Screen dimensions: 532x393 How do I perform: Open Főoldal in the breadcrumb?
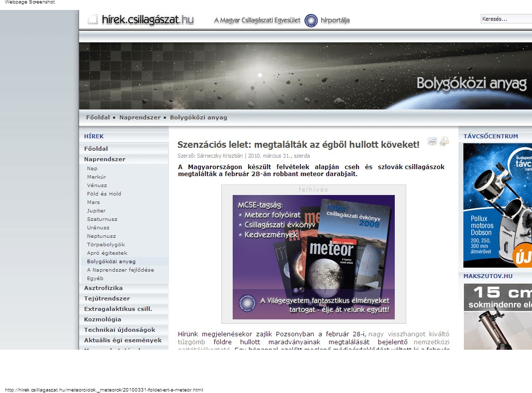(98, 117)
